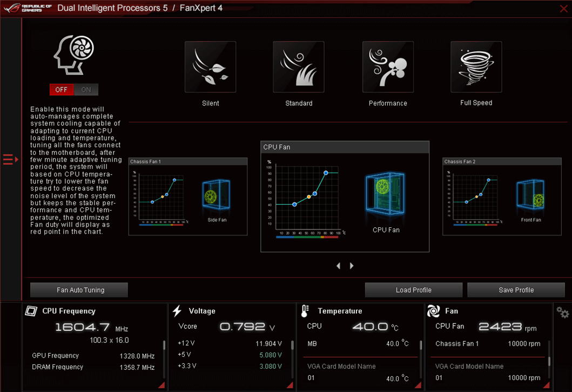Activate the Full Speed tornado icon
Viewport: 572px width, 392px height.
[476, 67]
